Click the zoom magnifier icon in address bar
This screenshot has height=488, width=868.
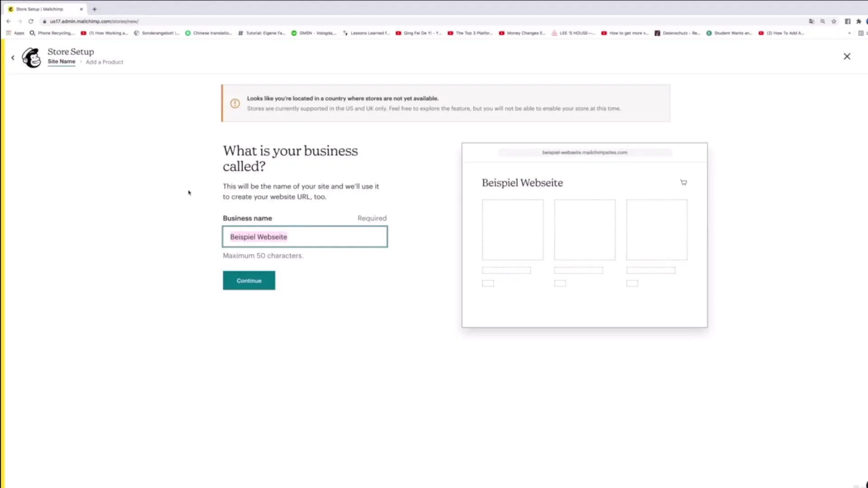click(x=823, y=21)
